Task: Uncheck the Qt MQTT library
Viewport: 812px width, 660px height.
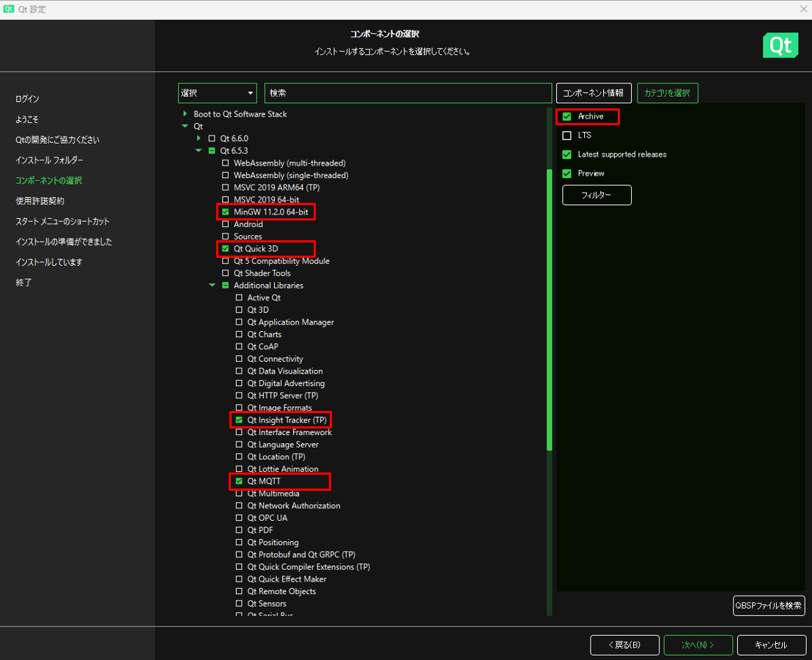Action: [239, 481]
